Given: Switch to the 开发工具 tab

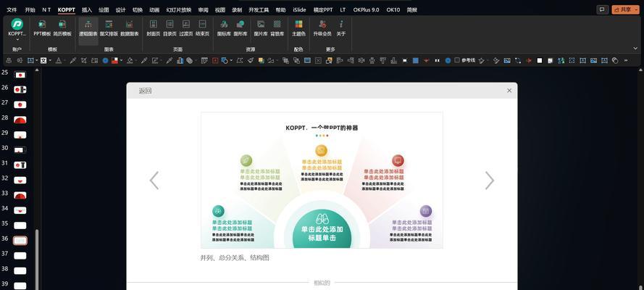Looking at the screenshot, I should click(259, 9).
